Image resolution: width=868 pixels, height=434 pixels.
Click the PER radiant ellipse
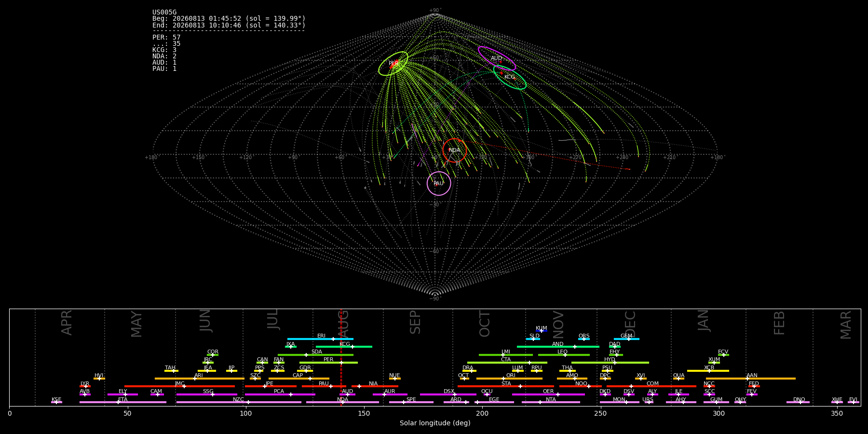393,64
